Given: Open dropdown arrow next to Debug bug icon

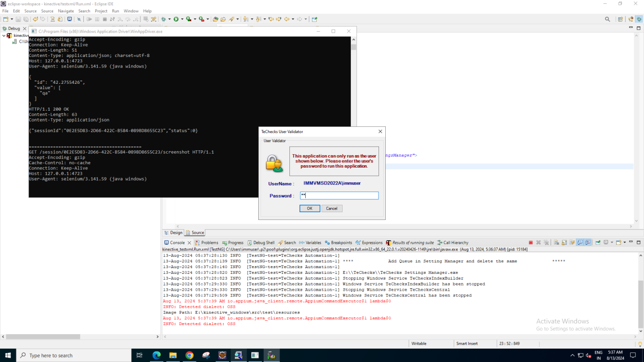Looking at the screenshot, I should coord(170,19).
